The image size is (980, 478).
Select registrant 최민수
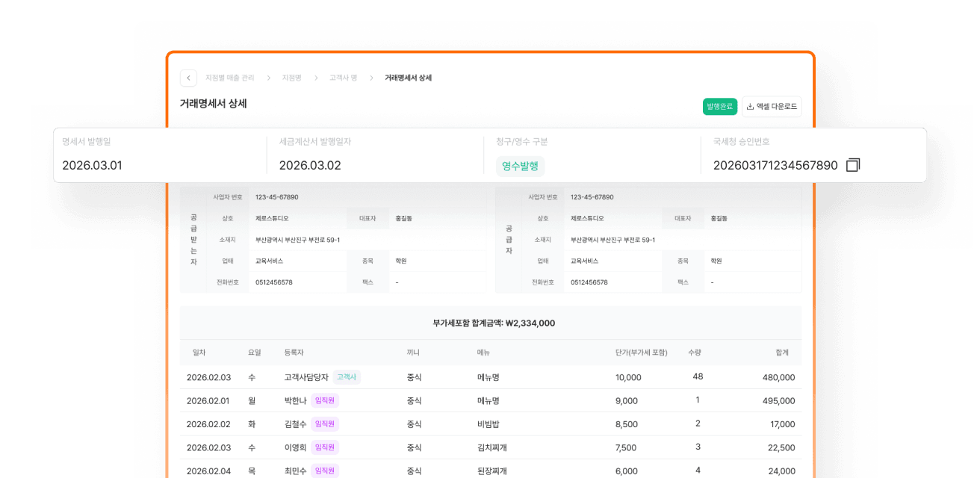[x=296, y=471]
